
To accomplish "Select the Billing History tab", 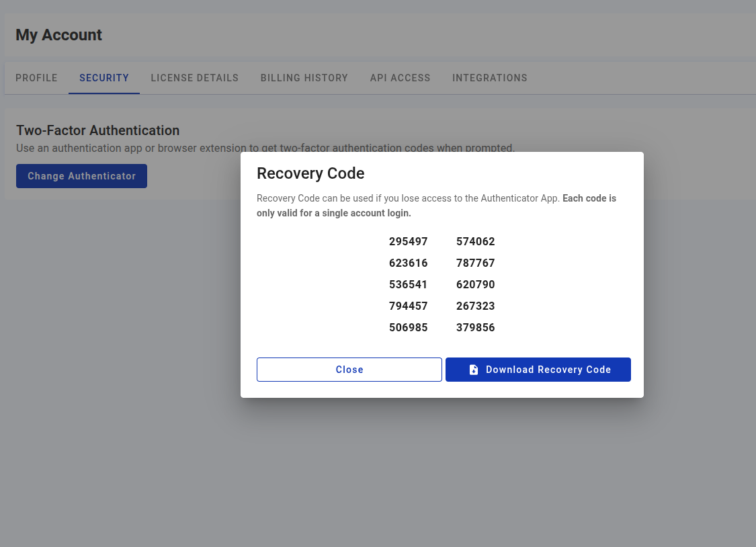I will [304, 78].
